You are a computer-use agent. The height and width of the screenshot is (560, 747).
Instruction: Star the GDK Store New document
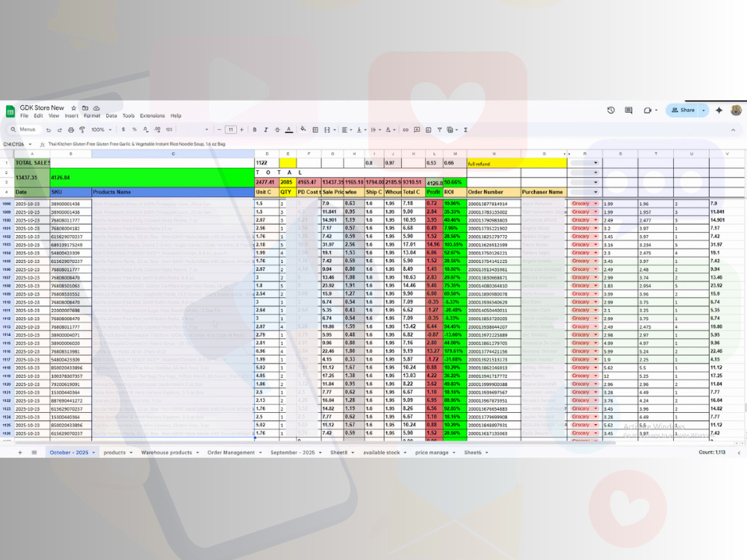[73, 108]
